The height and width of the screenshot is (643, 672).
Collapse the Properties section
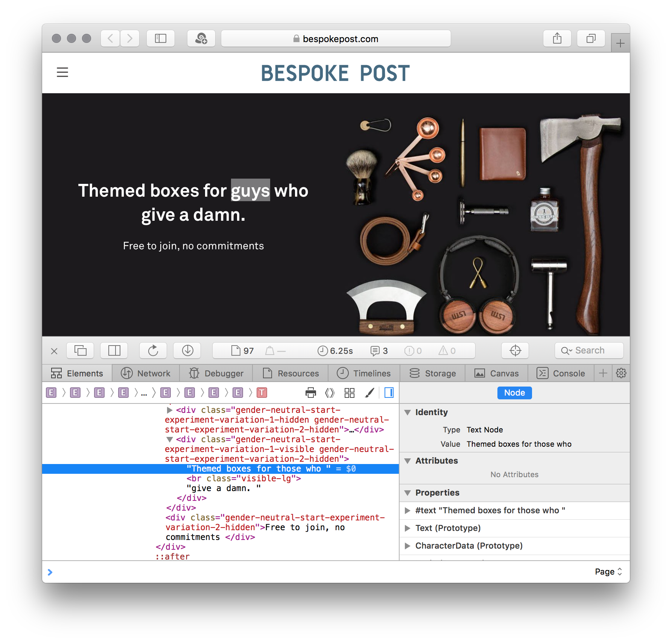pos(407,493)
